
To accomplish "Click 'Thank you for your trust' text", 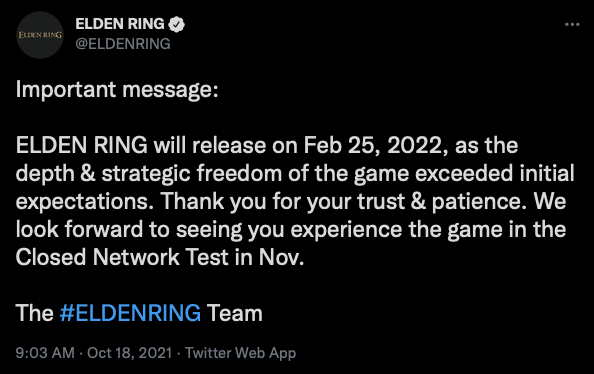I will click(283, 202).
